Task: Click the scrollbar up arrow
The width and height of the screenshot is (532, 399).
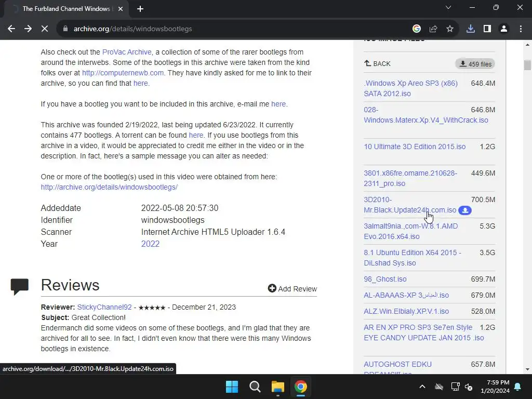Action: (527, 45)
